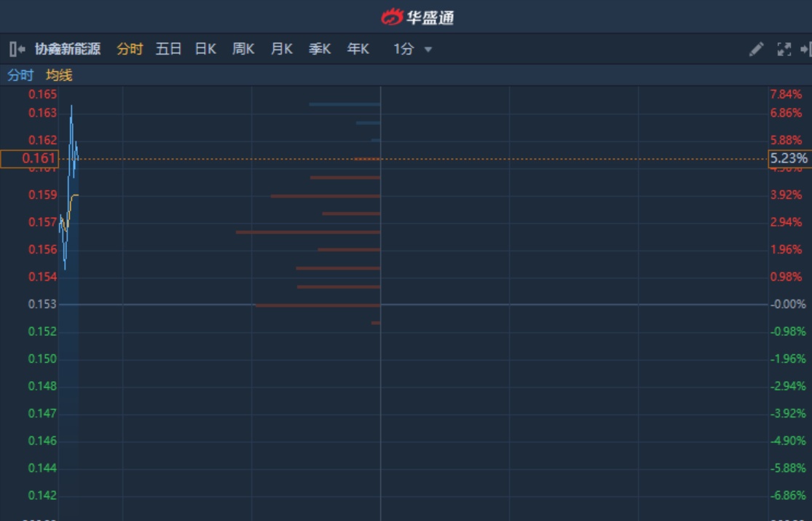Click the 协鑫新能源 stock name
812x521 pixels.
(68, 49)
